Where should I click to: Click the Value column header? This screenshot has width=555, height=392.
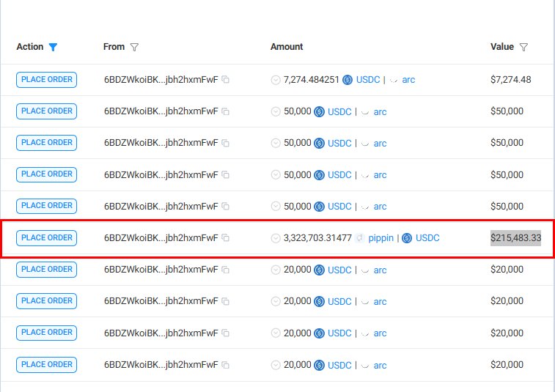502,47
